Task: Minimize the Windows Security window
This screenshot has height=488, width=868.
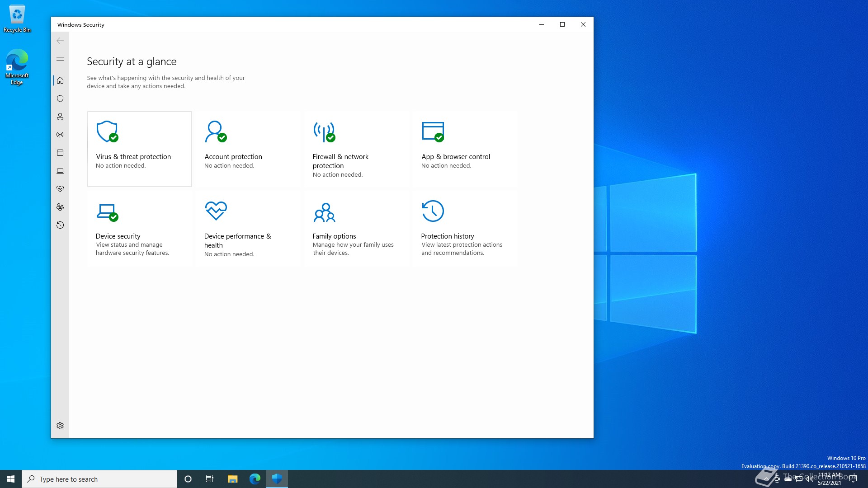Action: pos(542,24)
